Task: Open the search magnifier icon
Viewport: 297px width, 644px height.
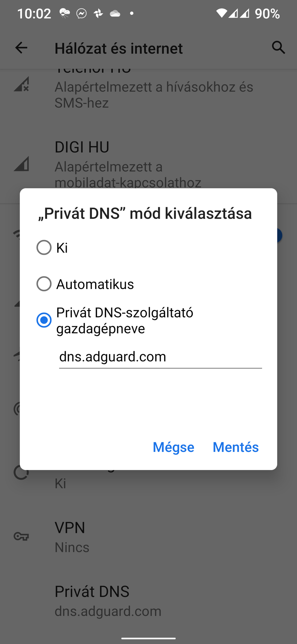Action: [278, 47]
